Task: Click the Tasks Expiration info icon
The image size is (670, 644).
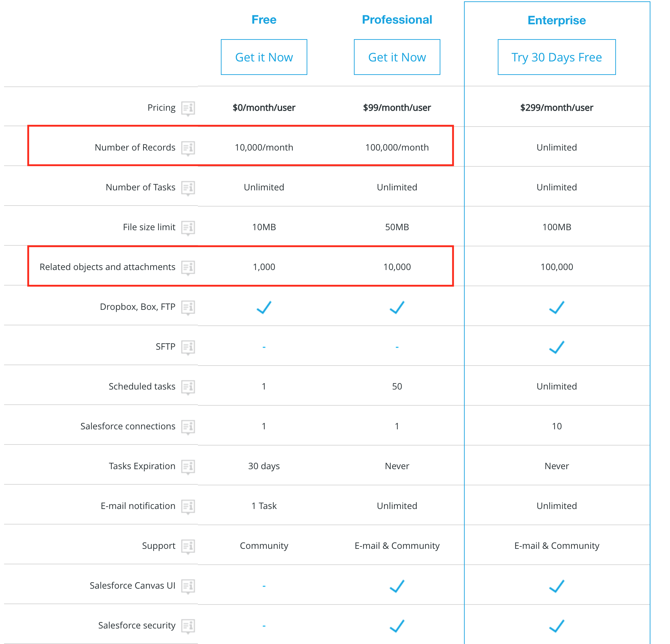Action: tap(188, 466)
